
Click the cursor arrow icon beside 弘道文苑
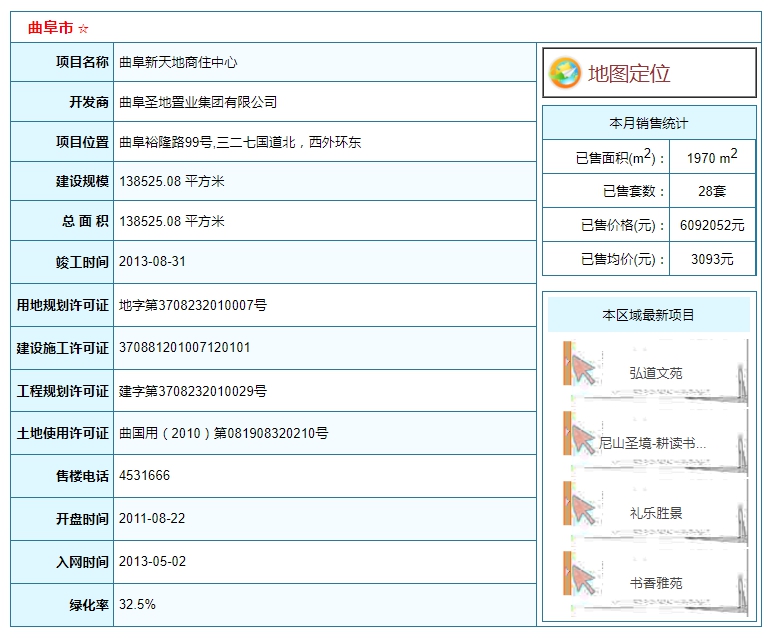[x=584, y=371]
